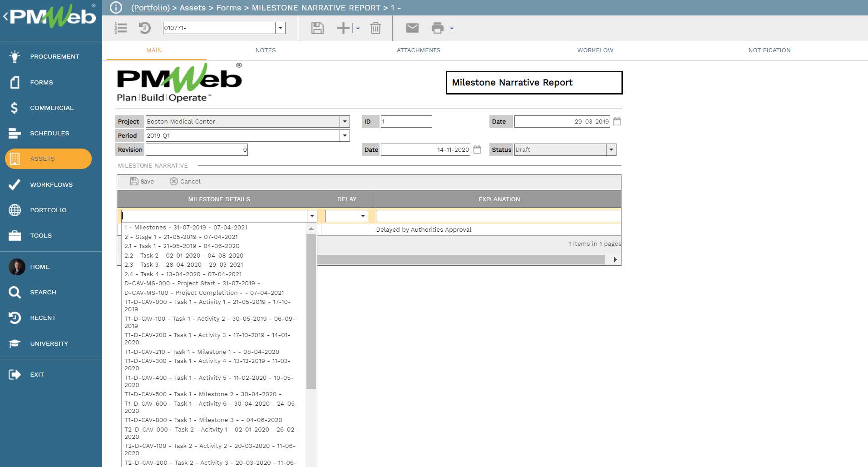Open the add-record options dropdown arrow
This screenshot has width=868, height=467.
(x=358, y=28)
